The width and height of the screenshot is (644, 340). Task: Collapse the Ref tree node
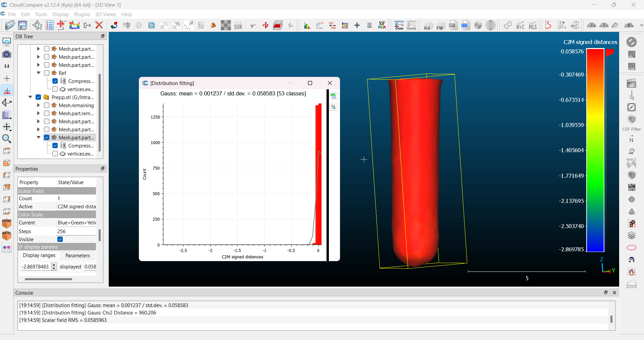pyautogui.click(x=39, y=73)
